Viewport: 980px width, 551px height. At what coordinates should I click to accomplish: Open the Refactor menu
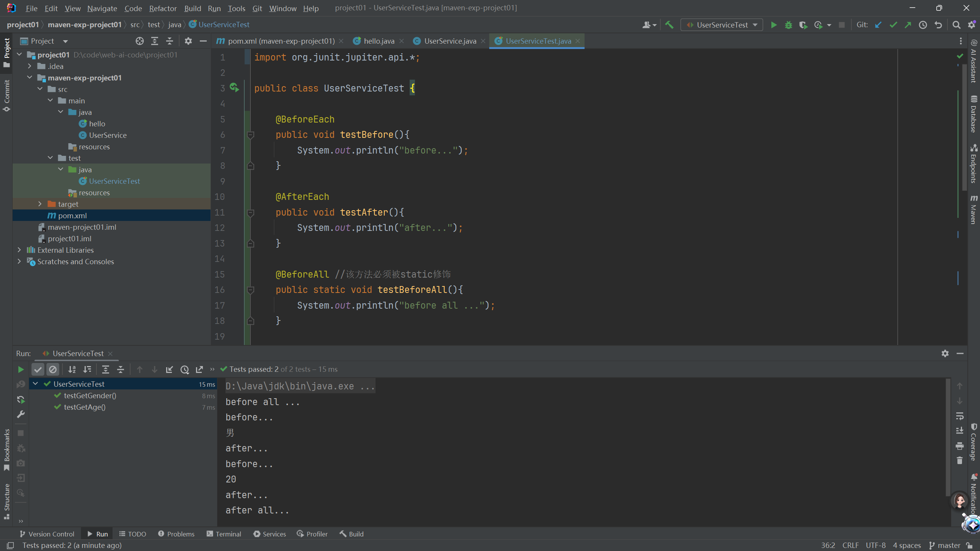163,8
